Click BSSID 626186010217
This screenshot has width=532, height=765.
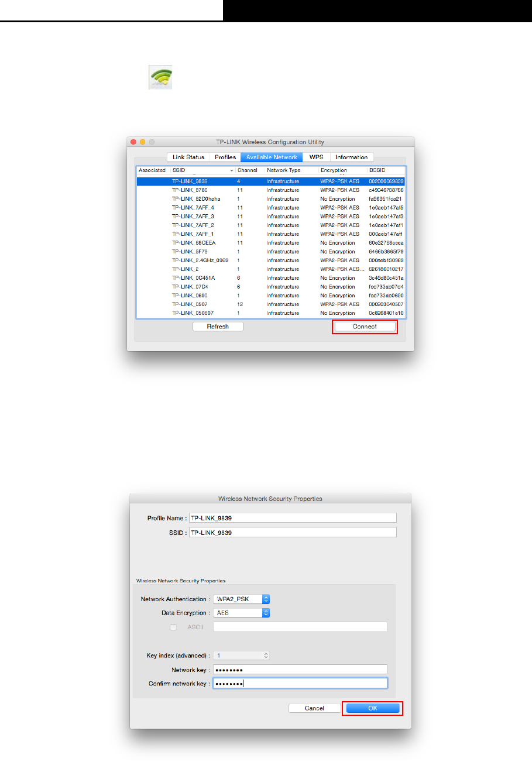point(386,269)
